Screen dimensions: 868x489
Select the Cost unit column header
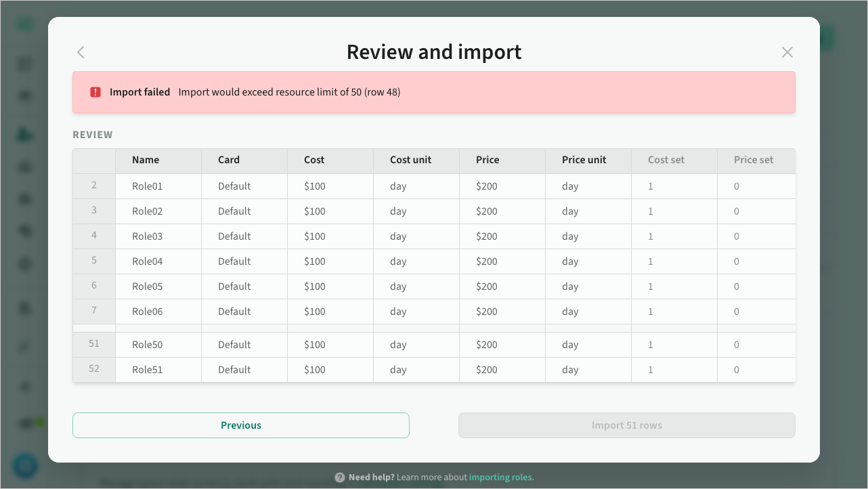click(x=410, y=161)
